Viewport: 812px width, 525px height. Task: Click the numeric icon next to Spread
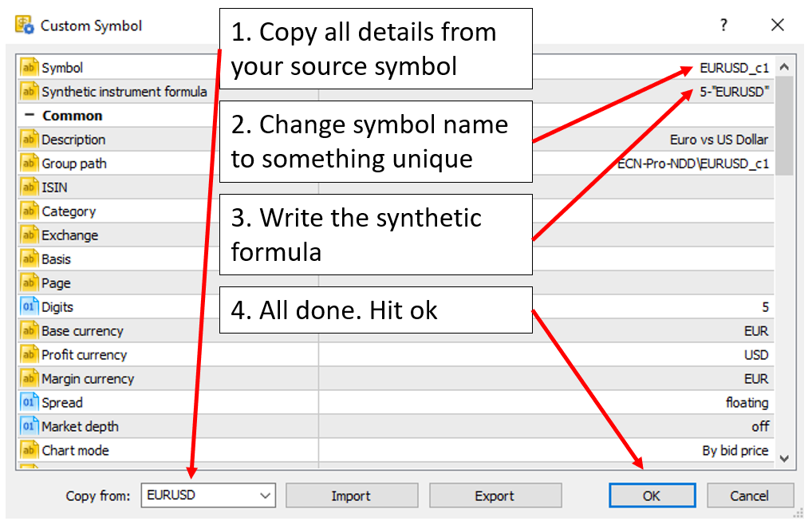coord(29,402)
